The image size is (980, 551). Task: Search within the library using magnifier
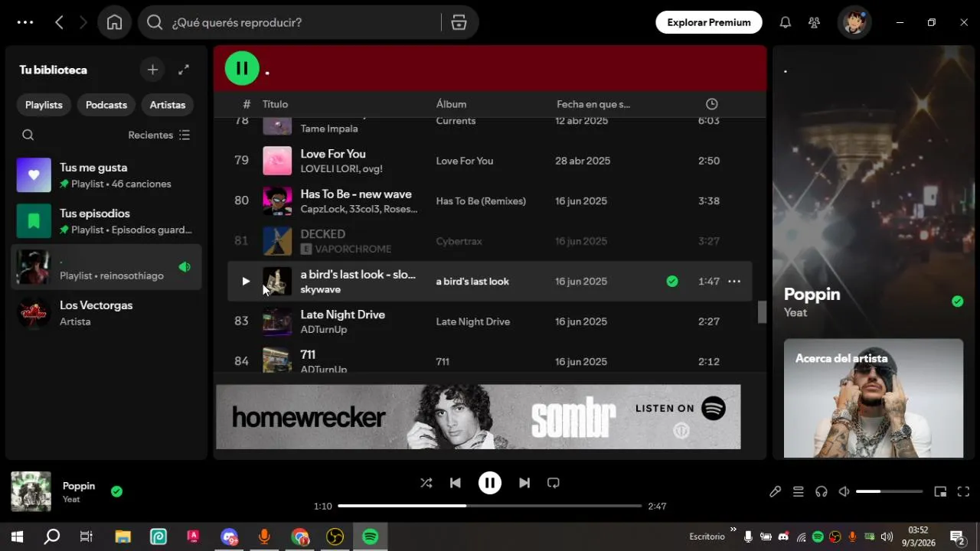(x=28, y=135)
